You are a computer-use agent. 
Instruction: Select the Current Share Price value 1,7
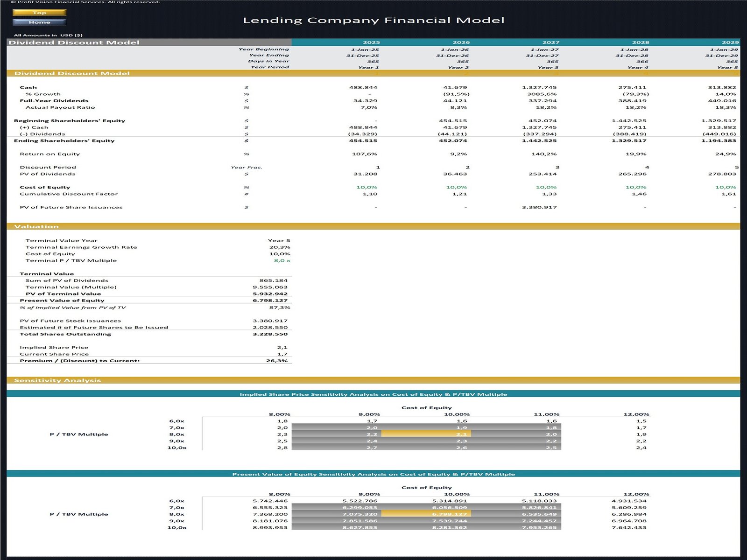tap(282, 354)
